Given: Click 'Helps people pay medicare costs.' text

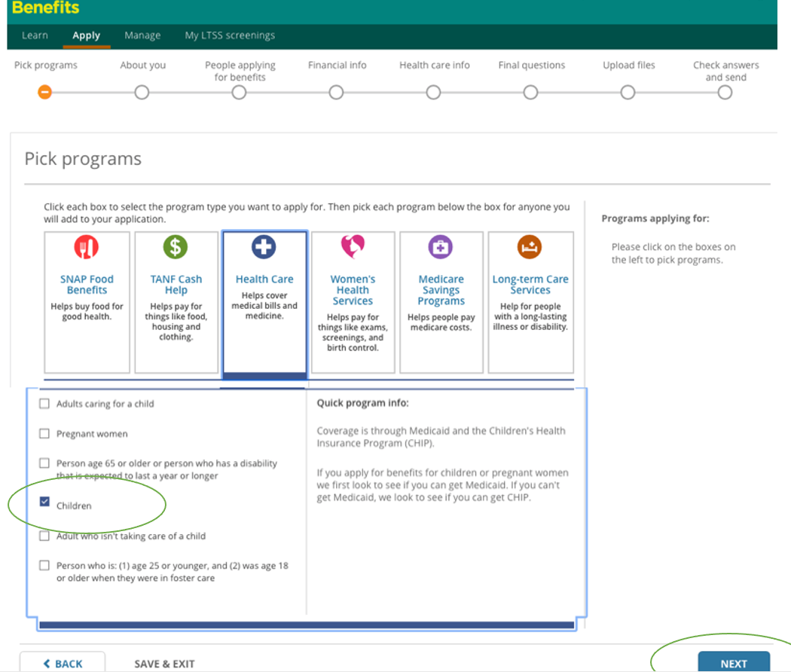Looking at the screenshot, I should click(x=441, y=322).
